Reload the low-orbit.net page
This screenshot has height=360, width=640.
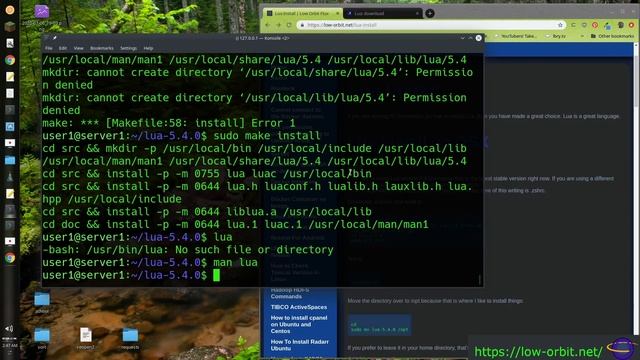289,25
